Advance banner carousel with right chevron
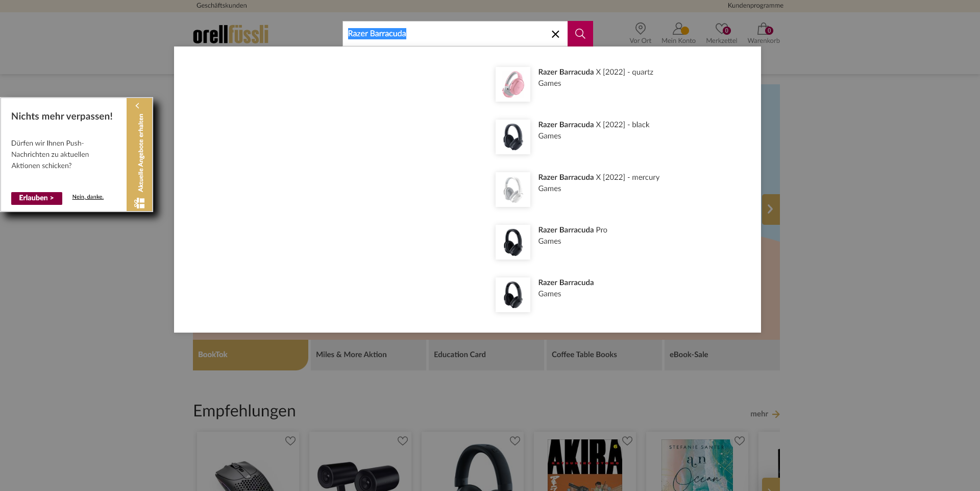 pos(770,209)
